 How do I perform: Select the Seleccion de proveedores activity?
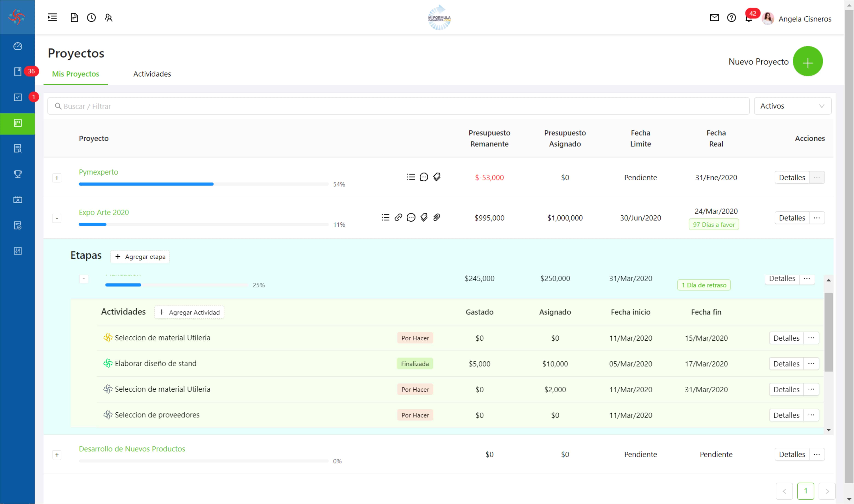click(x=157, y=415)
